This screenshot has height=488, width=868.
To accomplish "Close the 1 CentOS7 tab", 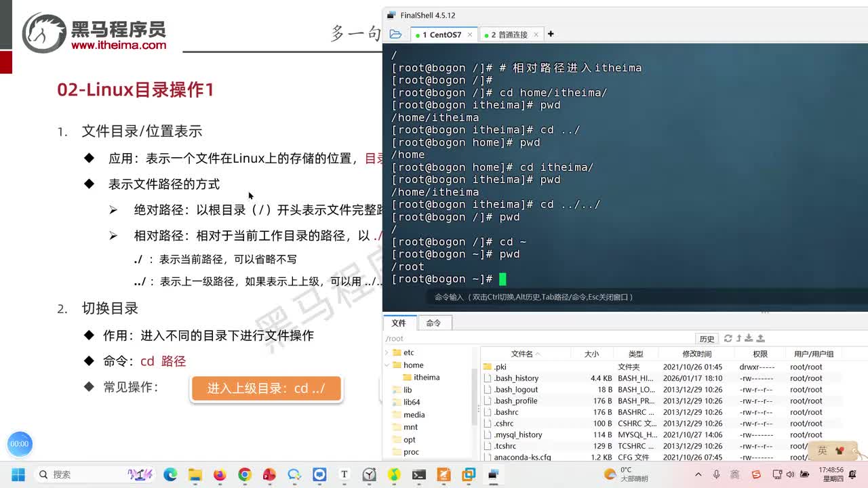I will tap(470, 35).
